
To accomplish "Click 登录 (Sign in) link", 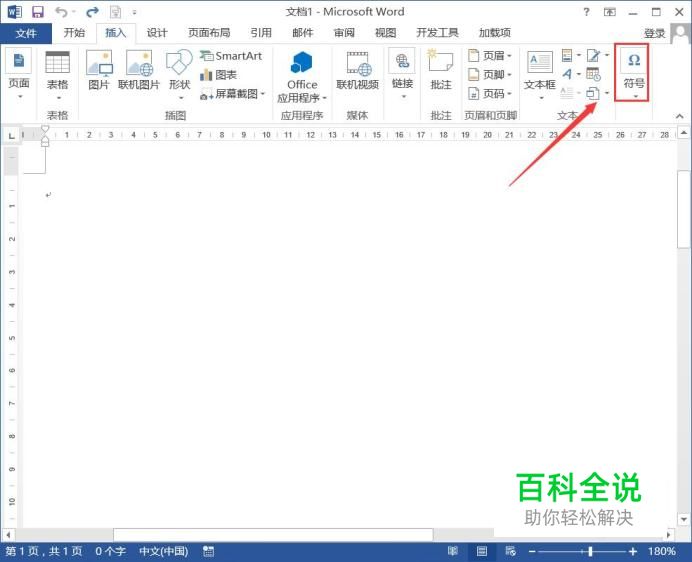I will (x=654, y=33).
